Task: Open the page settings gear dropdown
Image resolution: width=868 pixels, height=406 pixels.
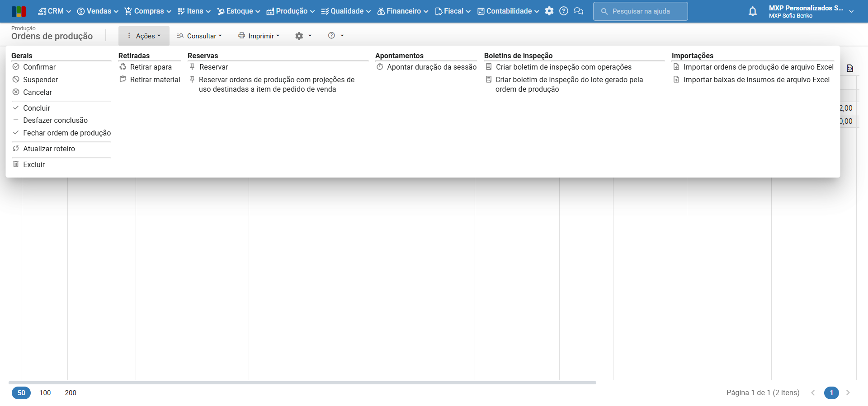Action: point(303,36)
